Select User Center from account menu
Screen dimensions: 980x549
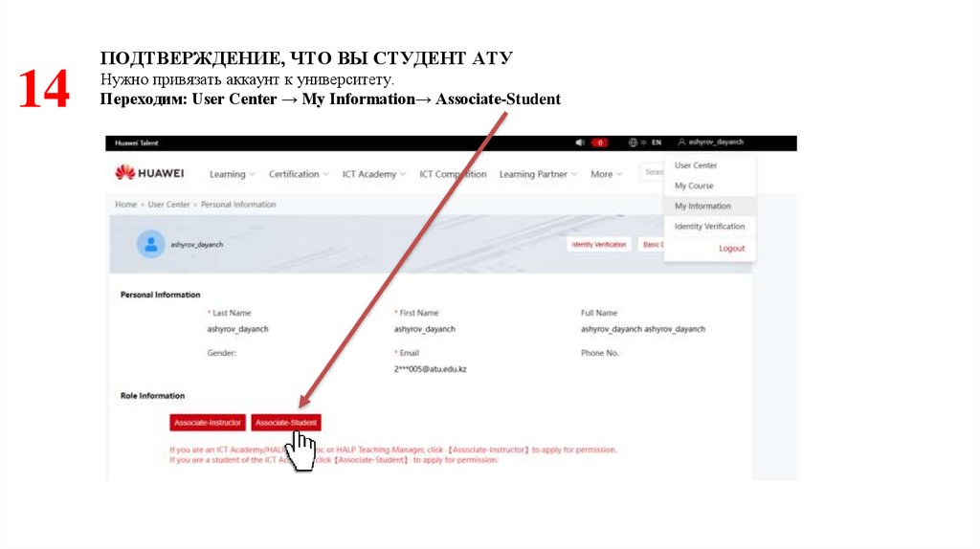696,165
